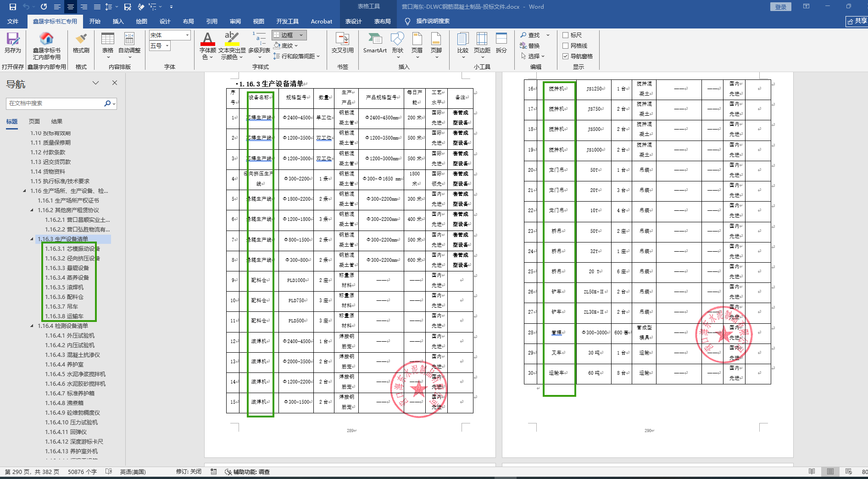Click the 在文档中搜索 navigation search field
The height and width of the screenshot is (479, 868).
[56, 103]
